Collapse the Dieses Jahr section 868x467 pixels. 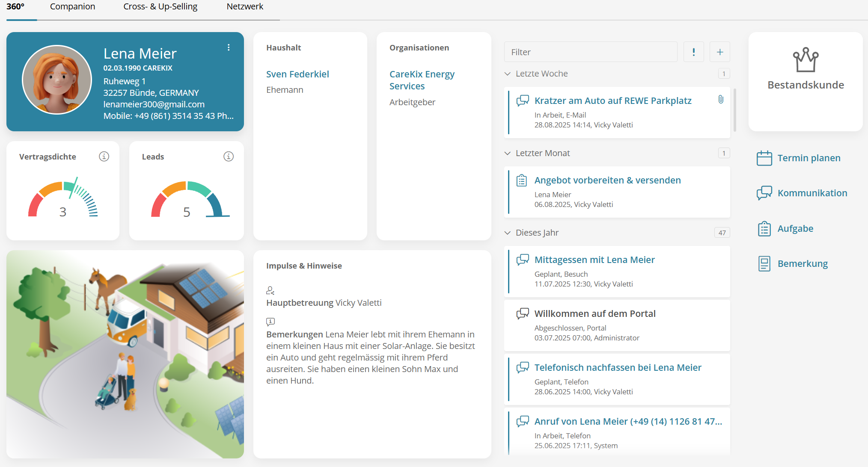pos(508,232)
